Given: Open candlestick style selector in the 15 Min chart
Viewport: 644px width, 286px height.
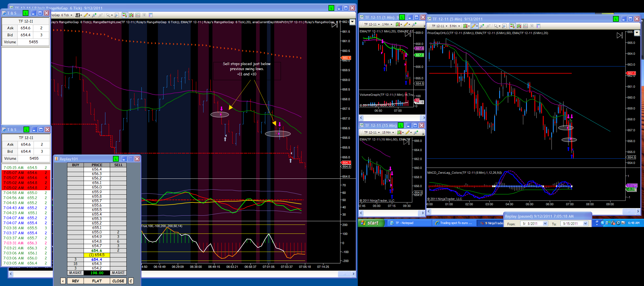Looking at the screenshot, I should pyautogui.click(x=401, y=132).
